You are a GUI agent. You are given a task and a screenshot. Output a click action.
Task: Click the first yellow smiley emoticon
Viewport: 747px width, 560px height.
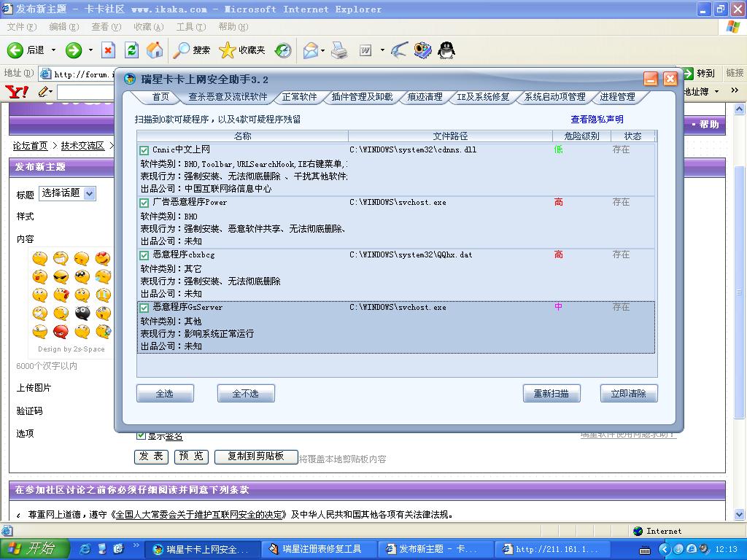pos(39,259)
